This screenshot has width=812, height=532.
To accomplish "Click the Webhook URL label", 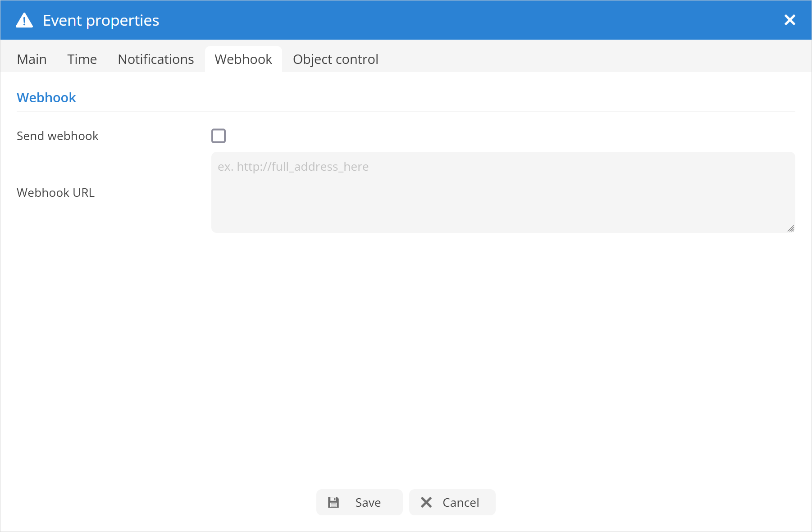I will tap(55, 193).
